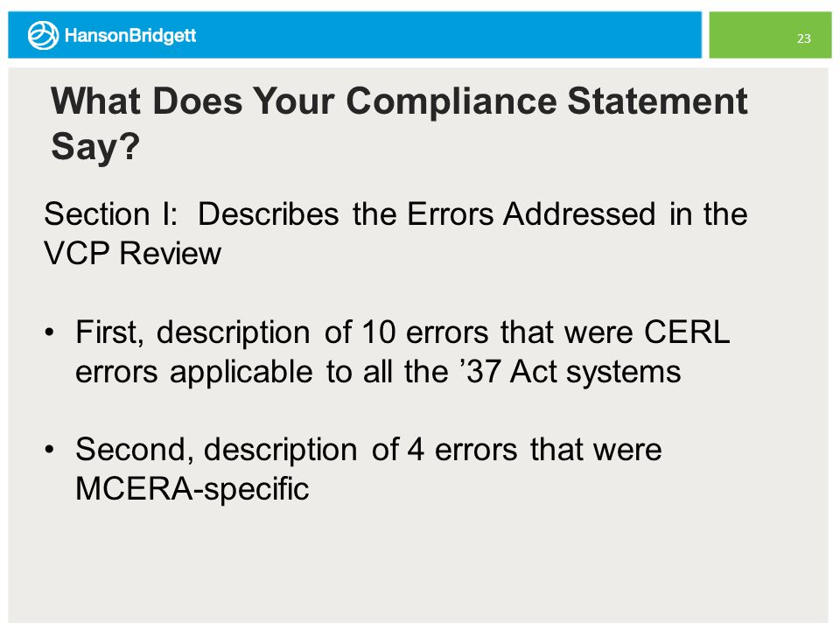Click the green header box
Image resolution: width=840 pixels, height=630 pixels.
(x=770, y=35)
